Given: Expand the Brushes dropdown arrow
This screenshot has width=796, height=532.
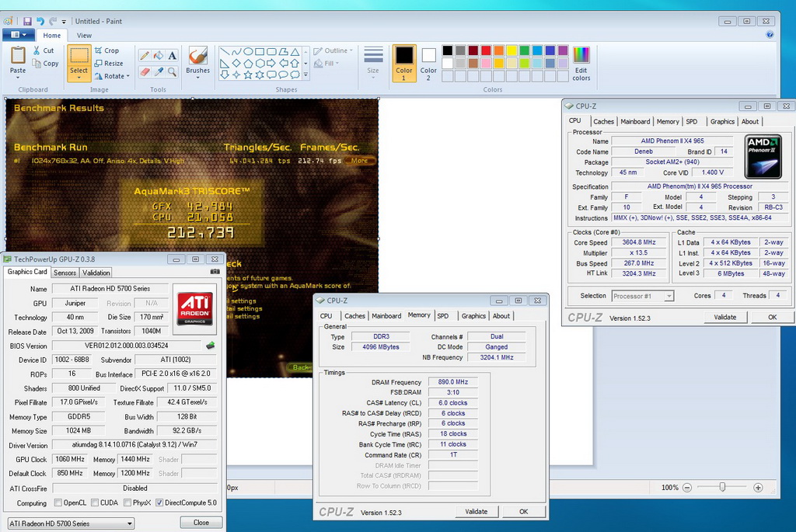Looking at the screenshot, I should [197, 78].
